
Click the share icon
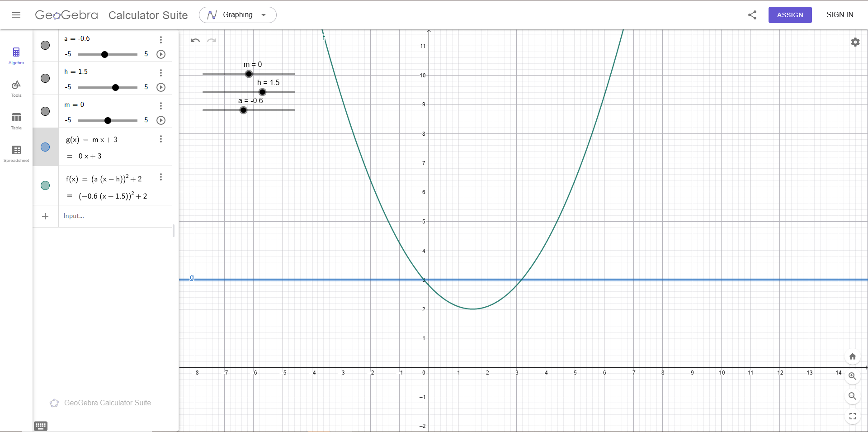click(x=752, y=15)
